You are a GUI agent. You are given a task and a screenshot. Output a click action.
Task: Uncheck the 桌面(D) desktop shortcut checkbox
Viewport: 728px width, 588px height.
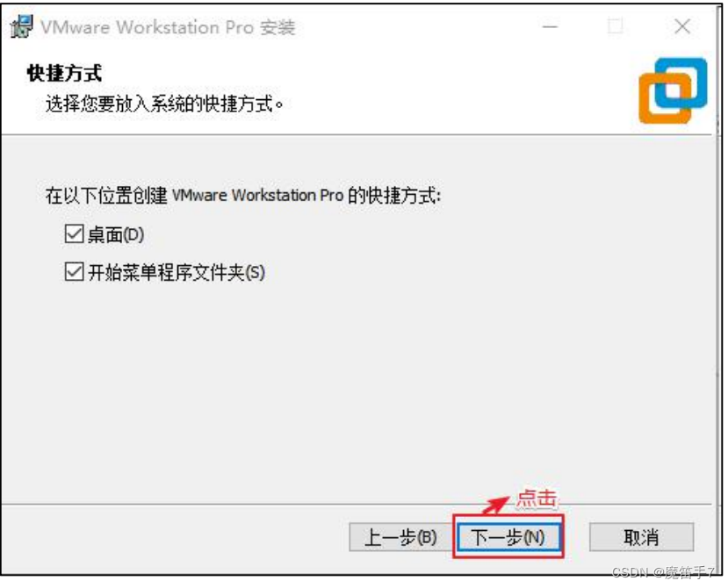click(x=74, y=234)
